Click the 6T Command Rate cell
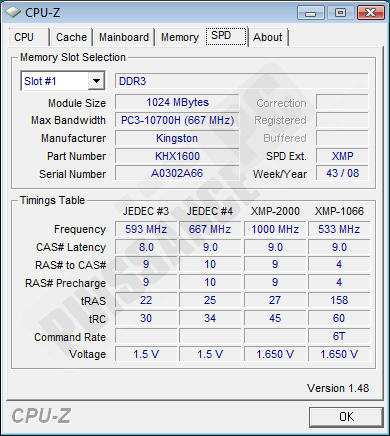Image resolution: width=390 pixels, height=436 pixels. pos(339,336)
